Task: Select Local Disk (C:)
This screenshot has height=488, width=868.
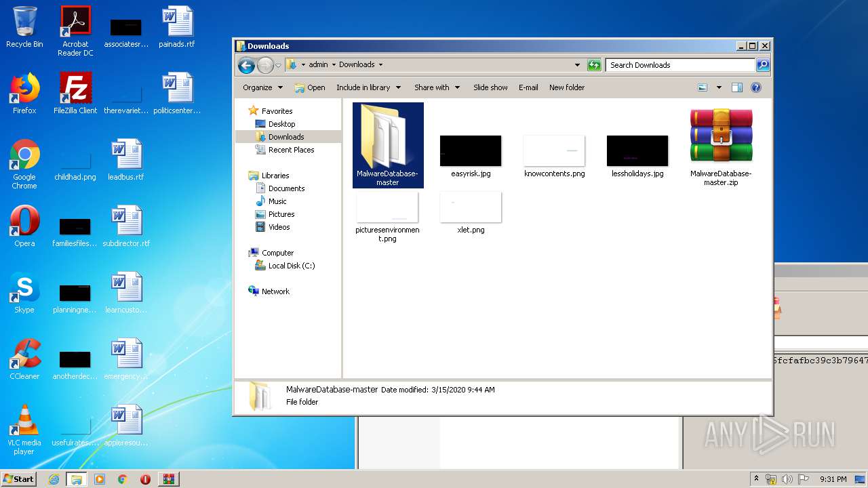Action: point(292,266)
